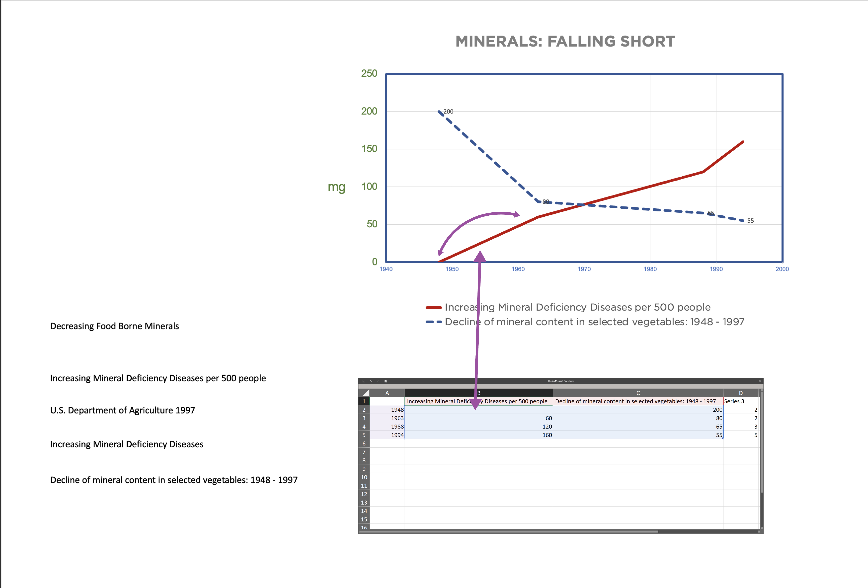The image size is (868, 588).
Task: Select column C header in the datasheet
Action: [638, 393]
